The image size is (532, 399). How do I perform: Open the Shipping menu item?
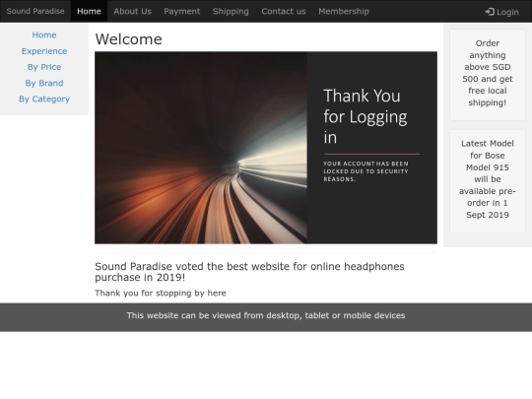(231, 11)
